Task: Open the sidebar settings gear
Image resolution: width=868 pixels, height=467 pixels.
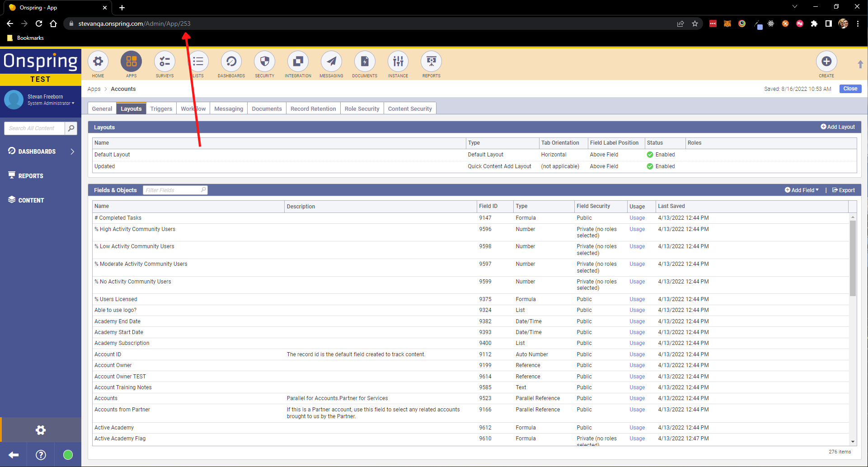Action: [41, 430]
